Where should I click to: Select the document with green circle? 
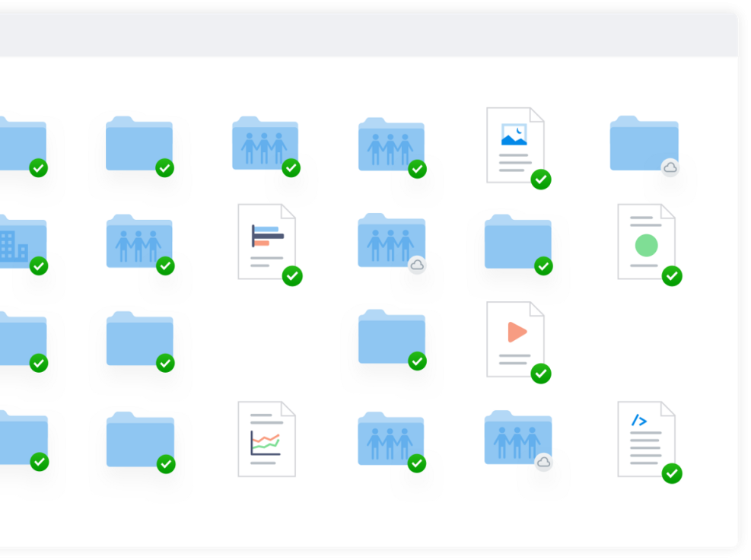(x=646, y=241)
